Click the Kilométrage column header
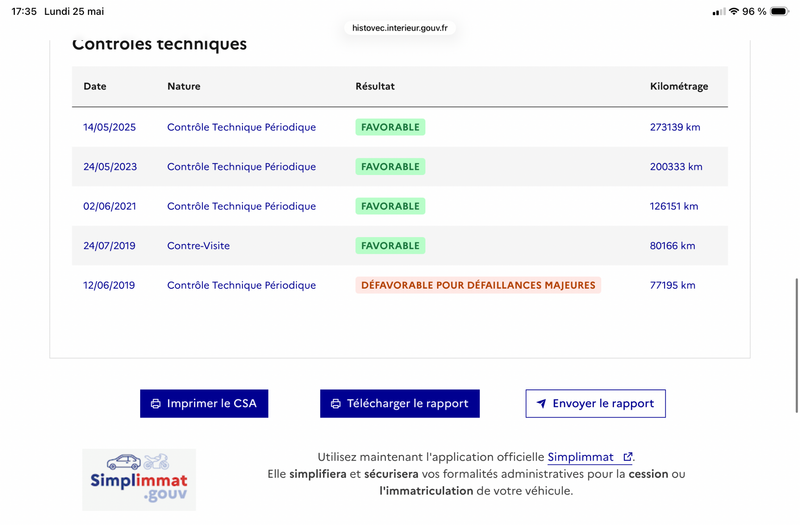 679,86
